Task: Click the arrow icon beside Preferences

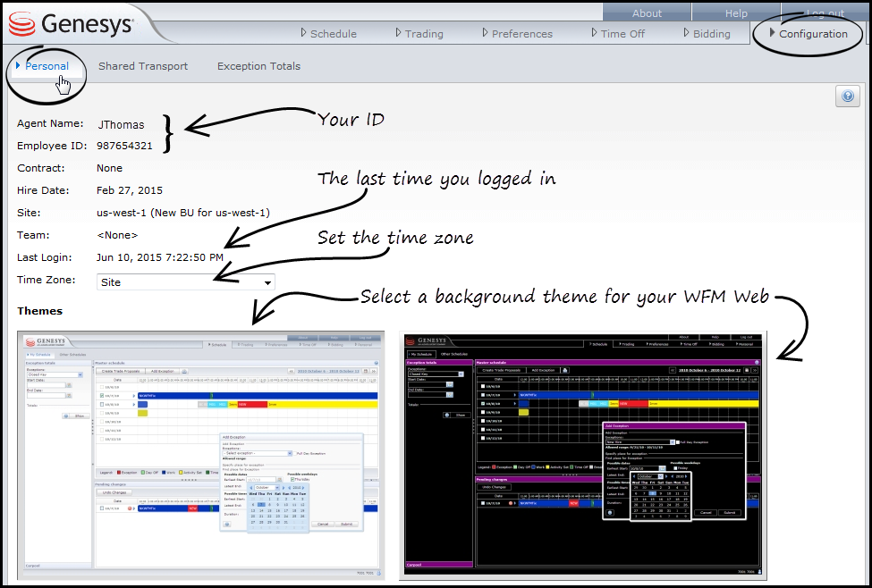Action: point(485,33)
